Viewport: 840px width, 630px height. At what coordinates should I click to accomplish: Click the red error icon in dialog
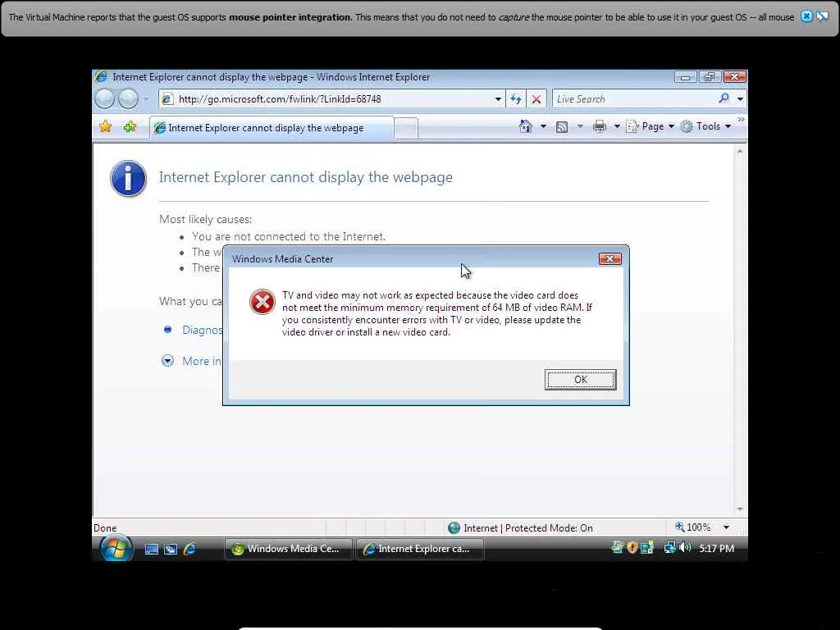tap(262, 302)
